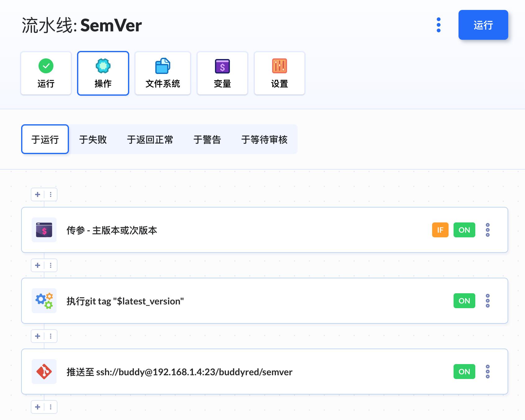Open dots menu between 传参 and git tag
This screenshot has width=525, height=420.
(51, 265)
